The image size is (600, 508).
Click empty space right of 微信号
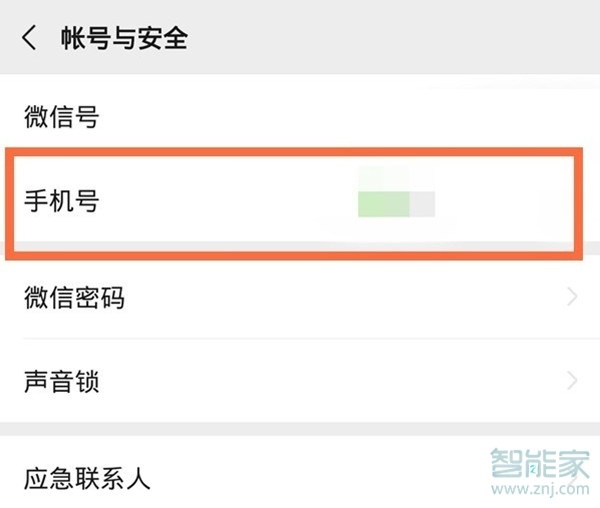pyautogui.click(x=350, y=118)
